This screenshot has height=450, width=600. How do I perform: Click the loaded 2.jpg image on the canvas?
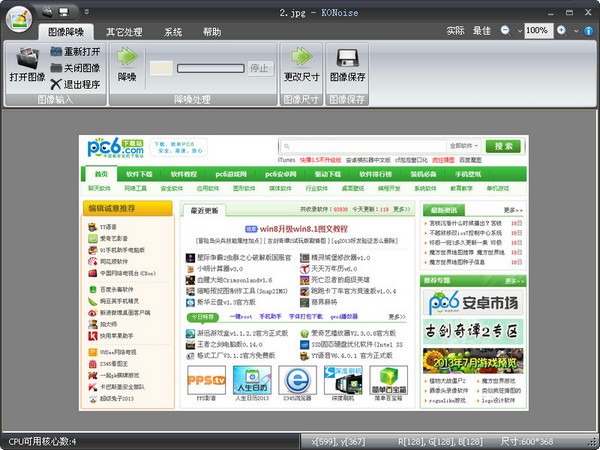tap(304, 273)
